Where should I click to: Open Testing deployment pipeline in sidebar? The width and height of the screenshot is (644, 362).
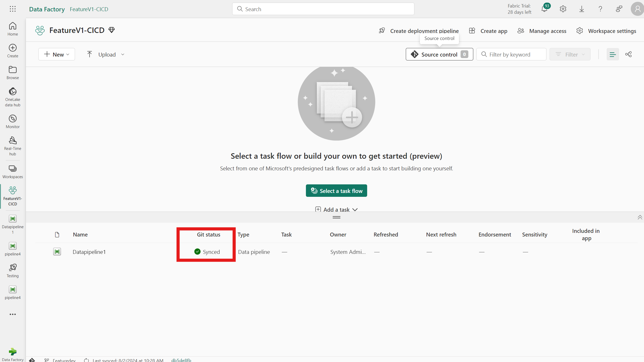point(13,271)
